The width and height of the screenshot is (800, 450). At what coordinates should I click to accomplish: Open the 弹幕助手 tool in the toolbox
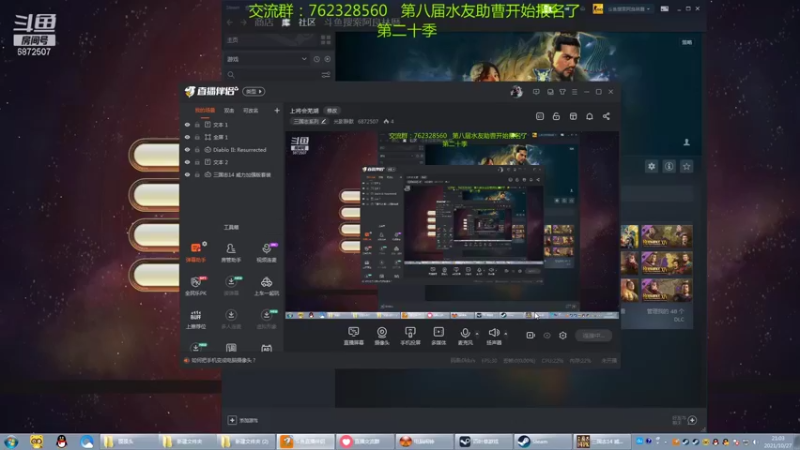tap(196, 253)
